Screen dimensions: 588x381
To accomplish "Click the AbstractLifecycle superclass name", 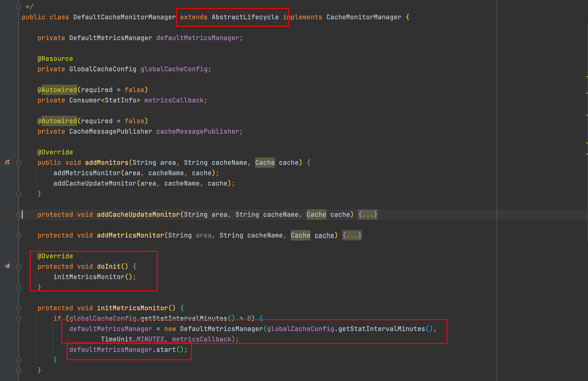I will pos(245,17).
